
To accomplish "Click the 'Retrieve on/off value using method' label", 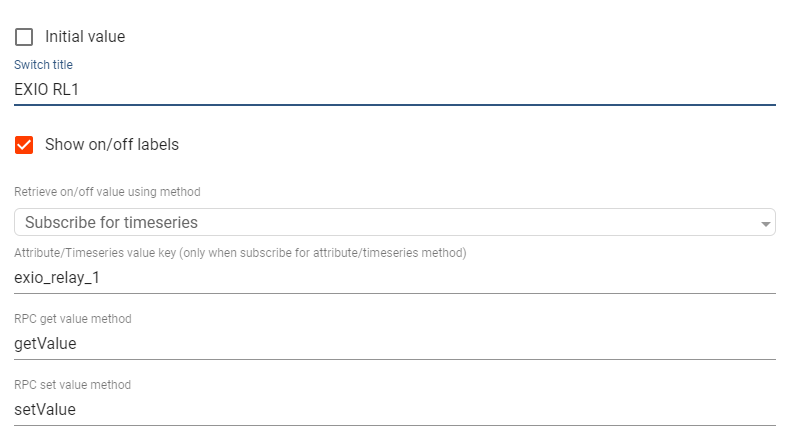I will click(x=107, y=192).
